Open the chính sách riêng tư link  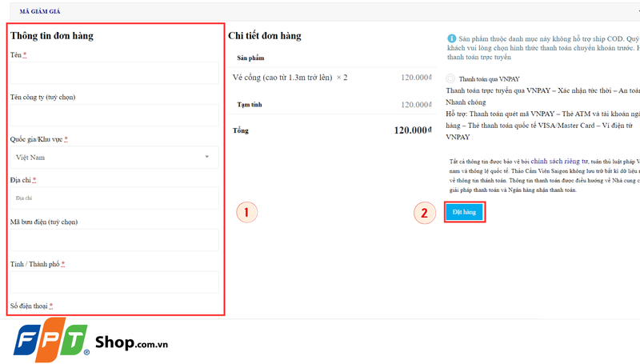pyautogui.click(x=559, y=161)
